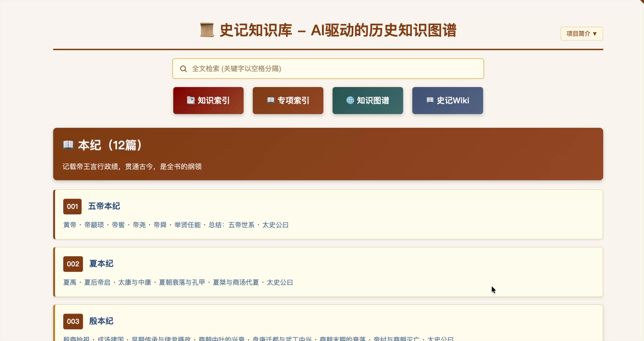The width and height of the screenshot is (644, 341).
Task: Open the 殷本纪 chapter title
Action: (101, 321)
